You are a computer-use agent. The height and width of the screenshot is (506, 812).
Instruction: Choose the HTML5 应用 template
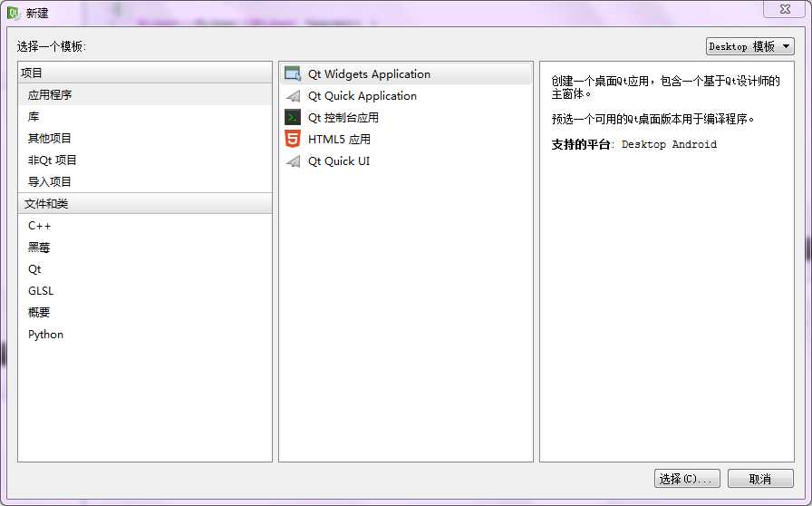tap(406, 140)
